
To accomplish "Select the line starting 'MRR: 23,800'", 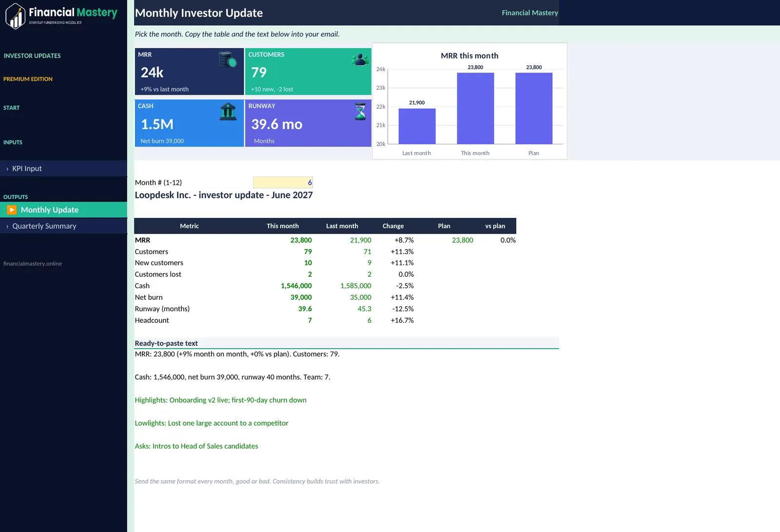I will [x=237, y=354].
